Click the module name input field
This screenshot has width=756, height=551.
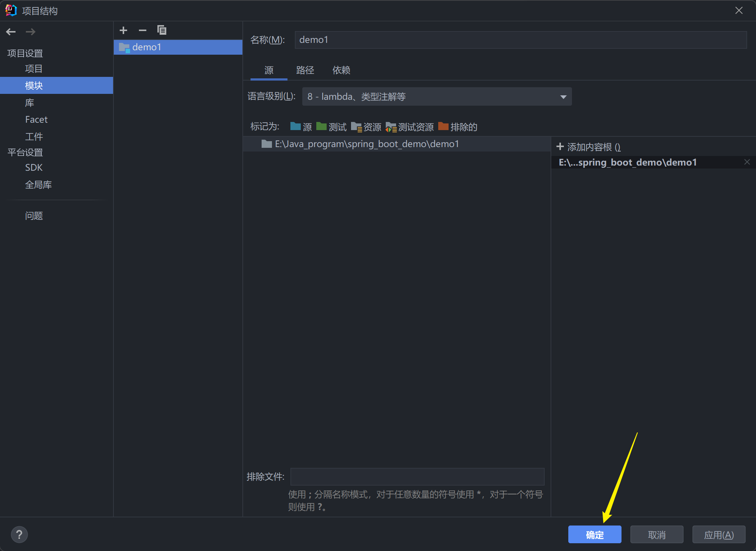tap(521, 40)
